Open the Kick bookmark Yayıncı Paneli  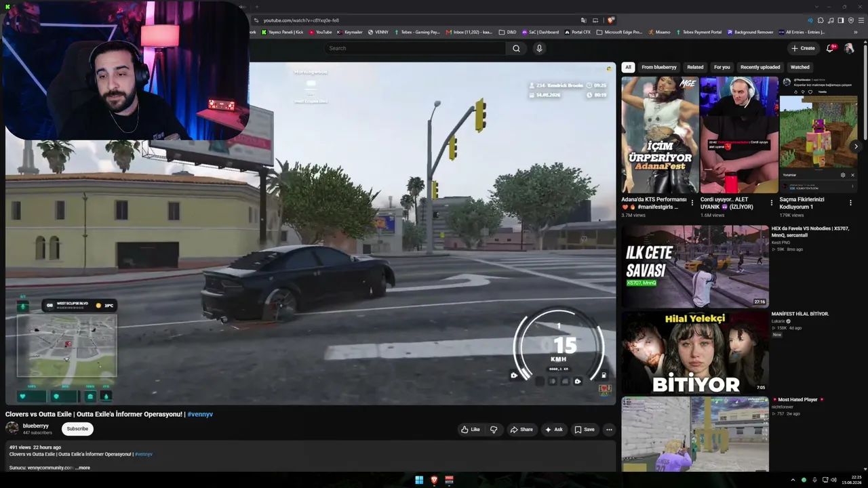281,32
